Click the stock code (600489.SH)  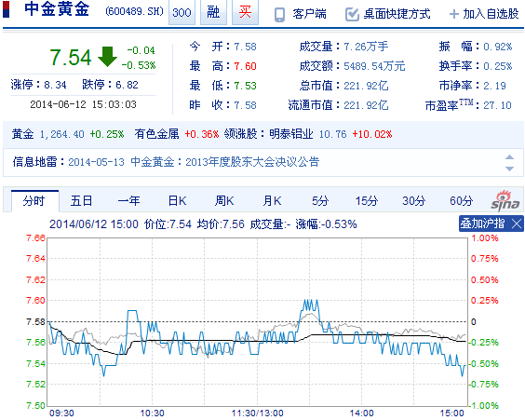134,12
